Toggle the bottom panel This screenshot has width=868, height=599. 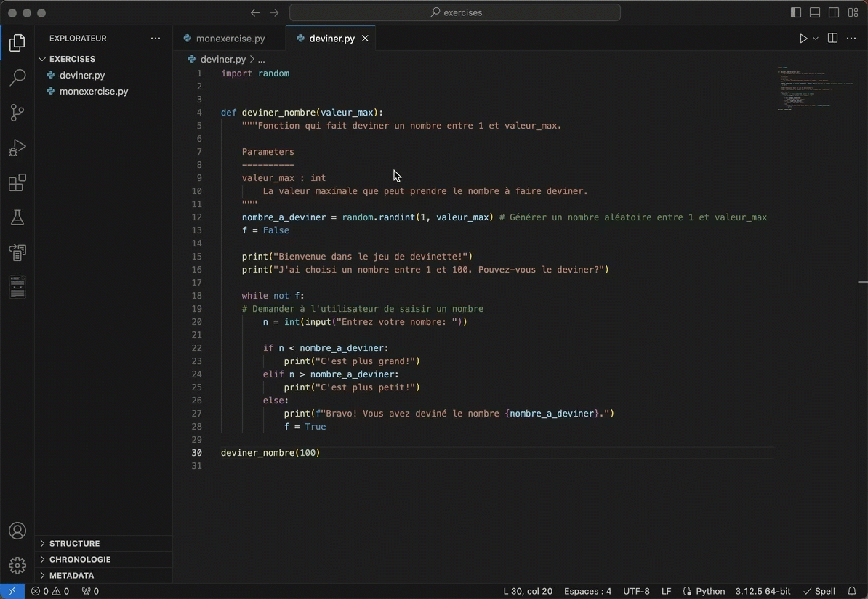tap(815, 13)
